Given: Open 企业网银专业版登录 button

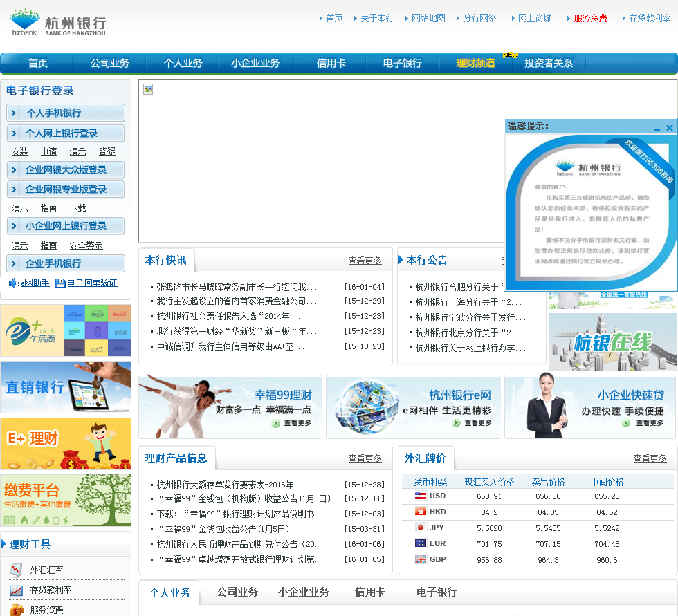Looking at the screenshot, I should 66,189.
